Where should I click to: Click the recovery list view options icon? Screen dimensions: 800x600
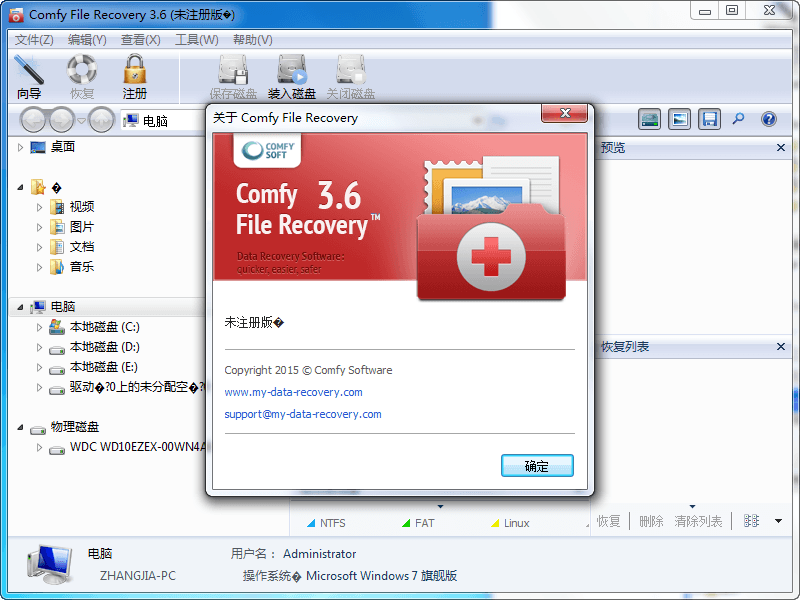pos(751,521)
